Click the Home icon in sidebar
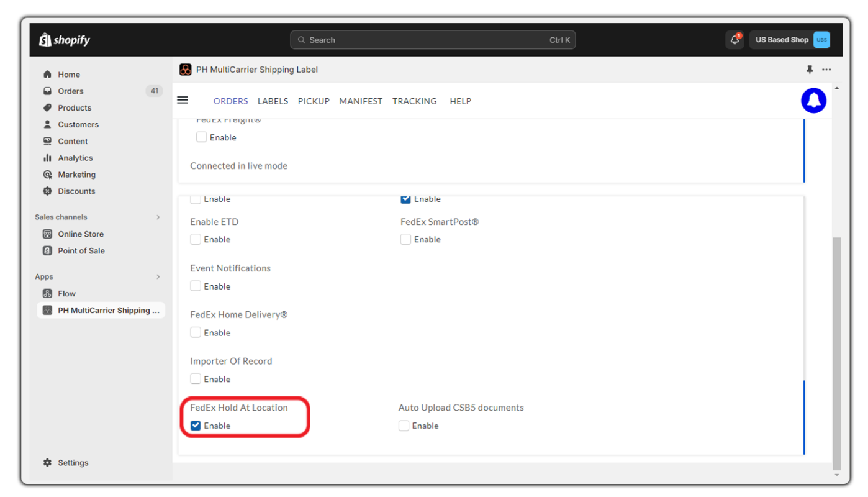Image resolution: width=868 pixels, height=497 pixels. coord(47,75)
